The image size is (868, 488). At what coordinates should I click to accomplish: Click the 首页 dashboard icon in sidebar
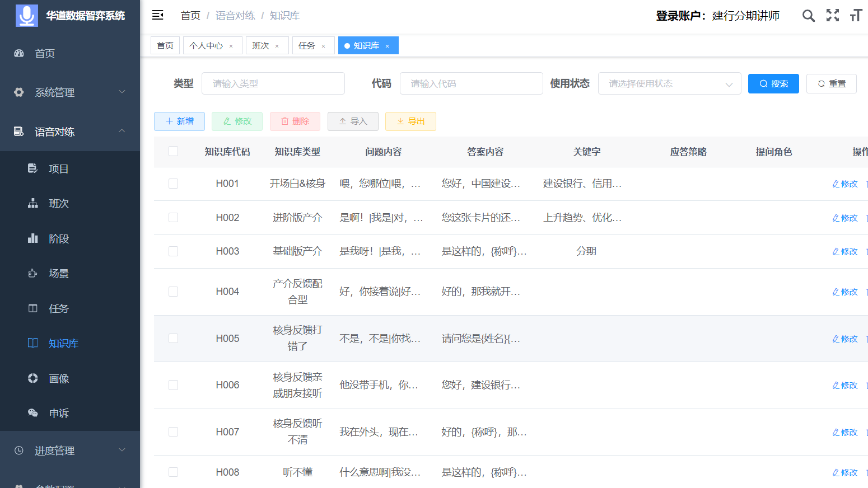pyautogui.click(x=19, y=53)
